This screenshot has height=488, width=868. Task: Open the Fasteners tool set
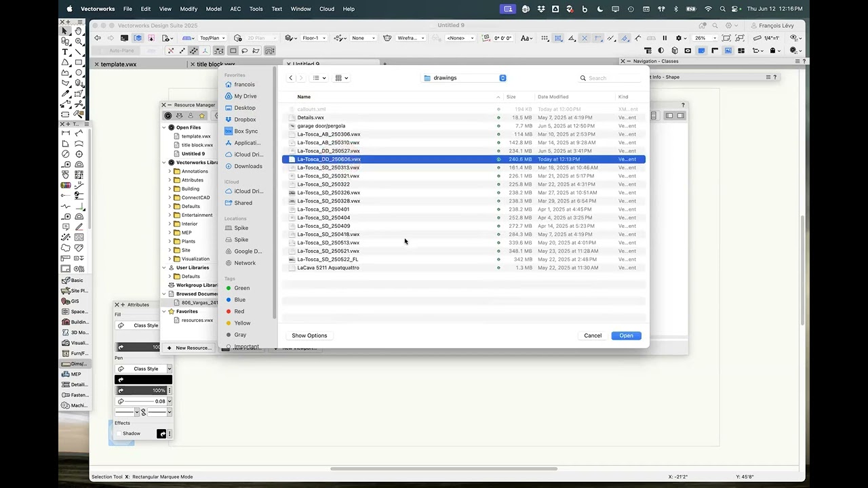tap(75, 394)
